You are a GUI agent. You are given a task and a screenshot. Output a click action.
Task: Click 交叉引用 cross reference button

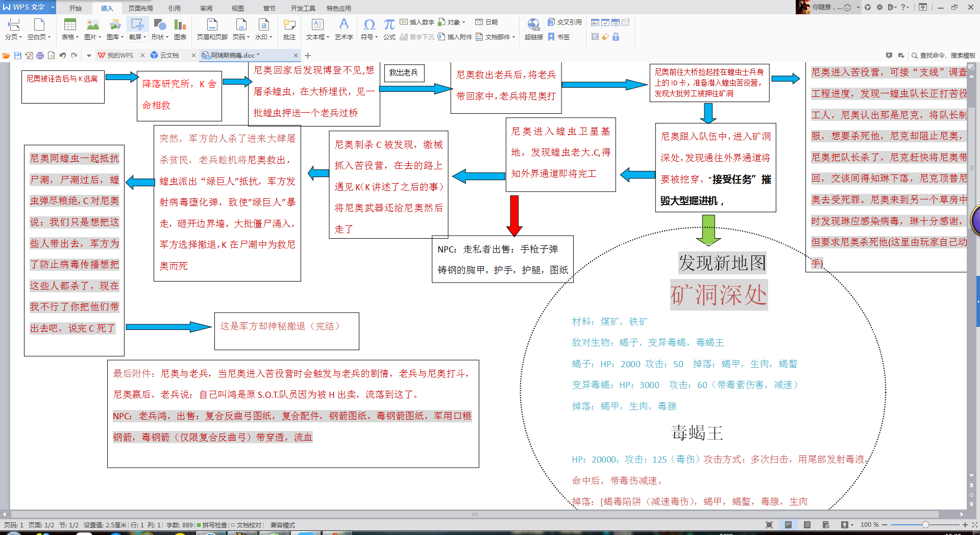pos(565,22)
